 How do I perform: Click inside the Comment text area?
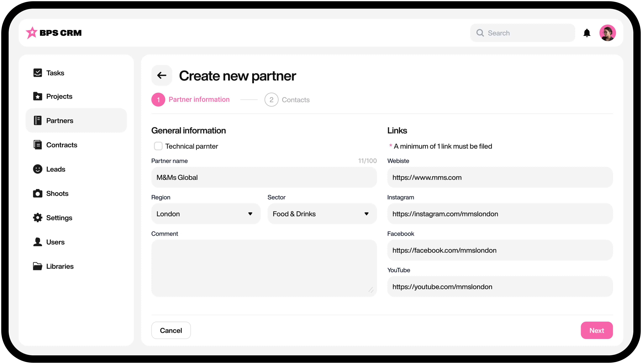pos(264,268)
